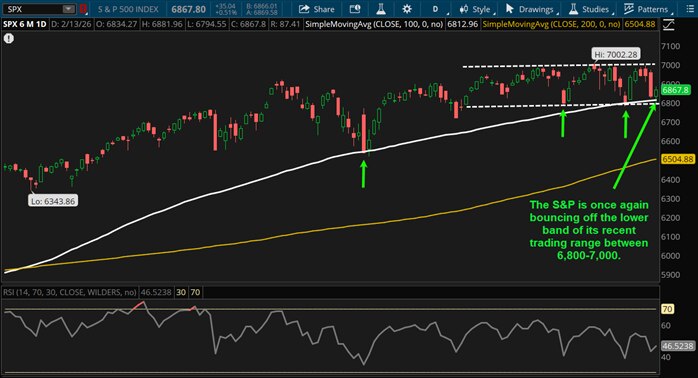Open the Style menu
Screen dimensions: 698x378
pyautogui.click(x=476, y=9)
